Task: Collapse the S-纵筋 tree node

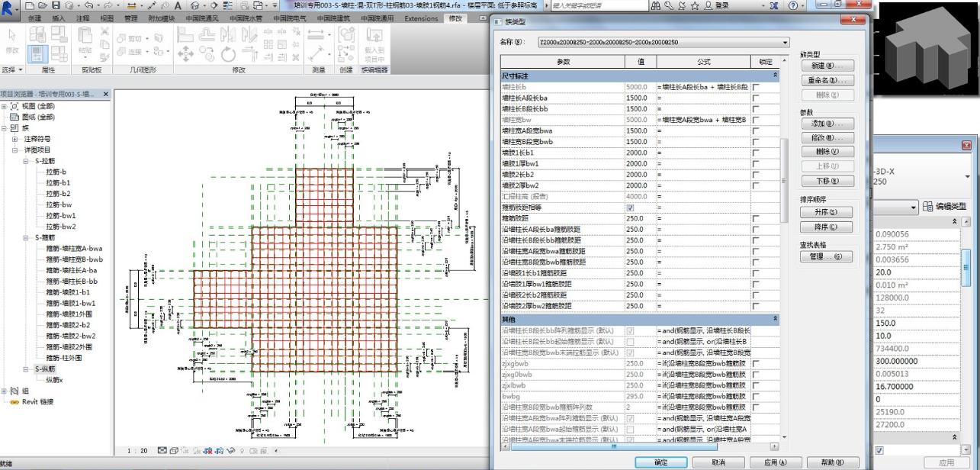Action: [27, 369]
